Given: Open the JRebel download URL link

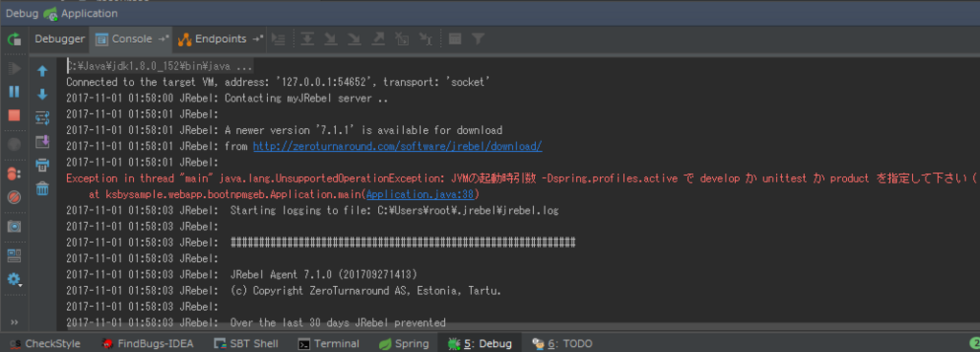Looking at the screenshot, I should point(397,146).
